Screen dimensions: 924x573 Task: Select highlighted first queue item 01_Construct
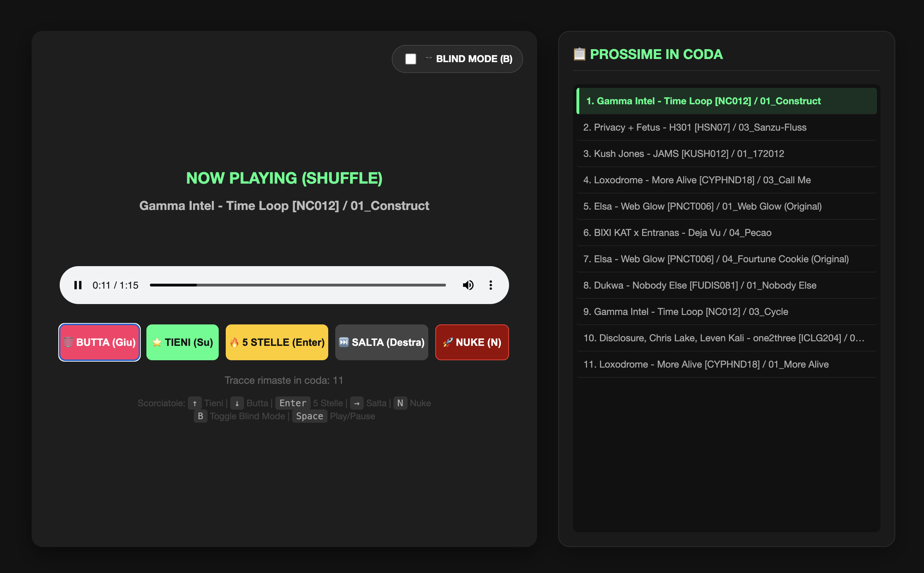pyautogui.click(x=727, y=101)
